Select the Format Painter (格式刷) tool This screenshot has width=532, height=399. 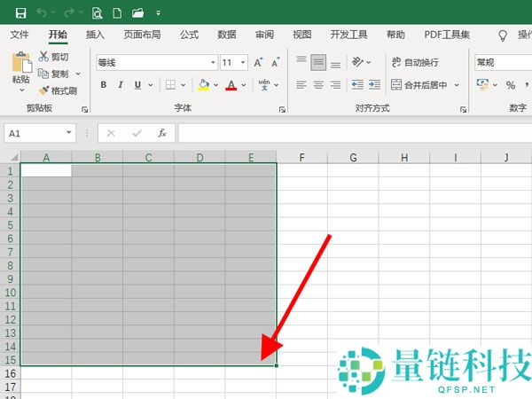[58, 90]
